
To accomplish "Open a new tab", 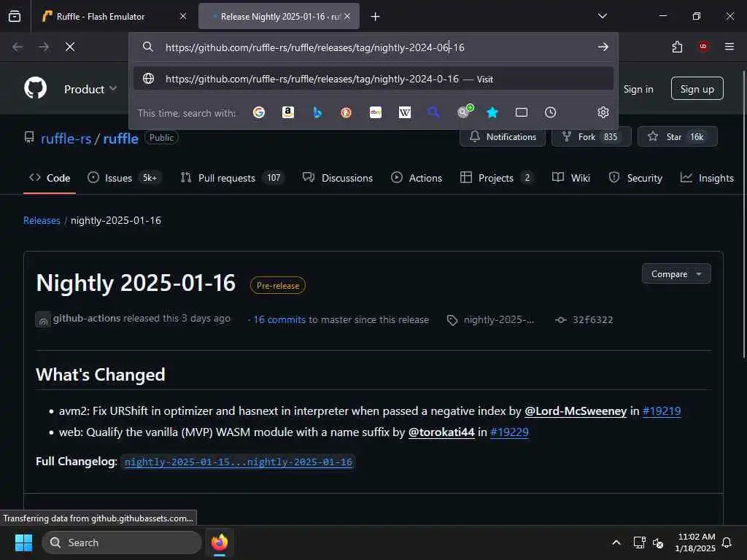I will (x=376, y=17).
